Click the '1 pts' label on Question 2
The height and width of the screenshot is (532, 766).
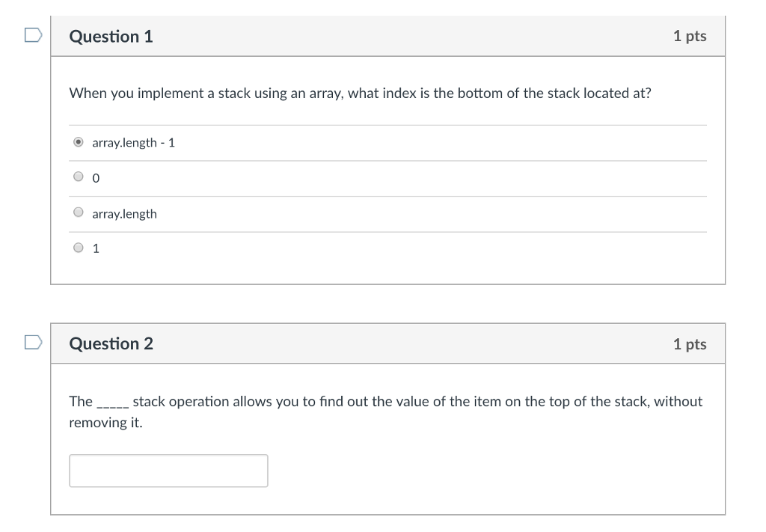(x=690, y=343)
